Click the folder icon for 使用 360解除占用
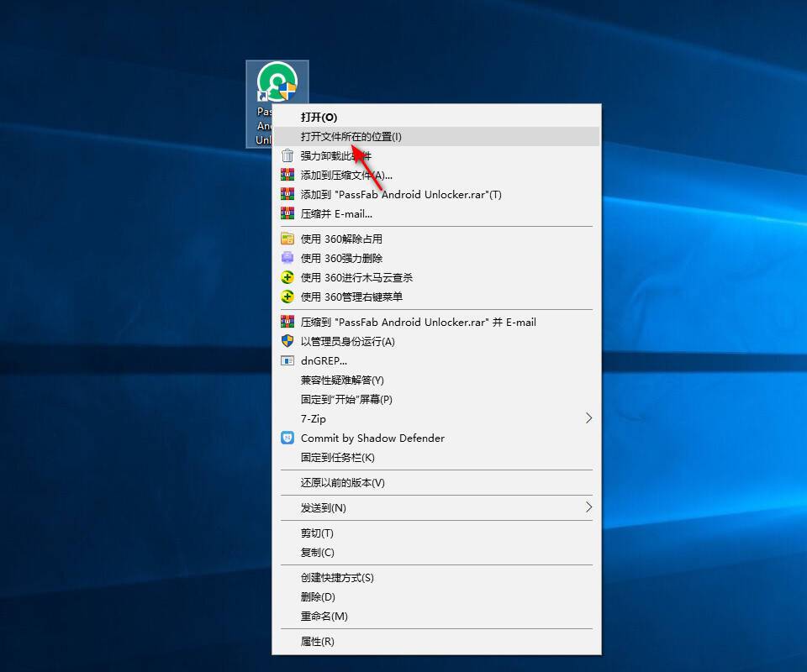The height and width of the screenshot is (672, 807). [x=287, y=239]
